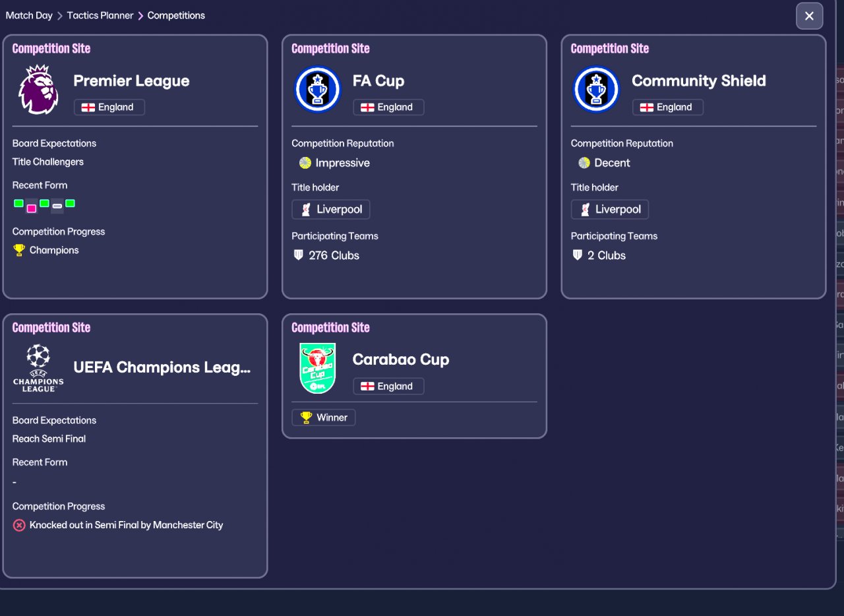Click the UEFA Champions League logo
The width and height of the screenshot is (844, 616).
[38, 368]
